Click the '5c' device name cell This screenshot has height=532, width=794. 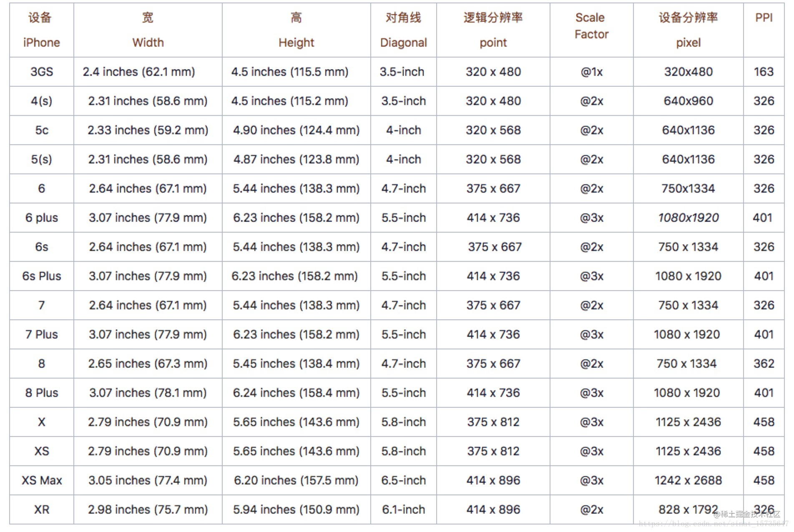[x=42, y=130]
